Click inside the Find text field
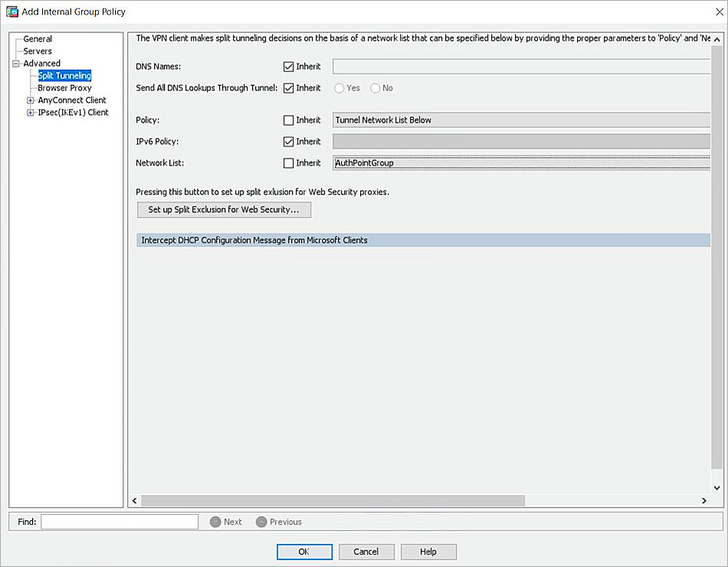The width and height of the screenshot is (728, 567). (x=120, y=522)
